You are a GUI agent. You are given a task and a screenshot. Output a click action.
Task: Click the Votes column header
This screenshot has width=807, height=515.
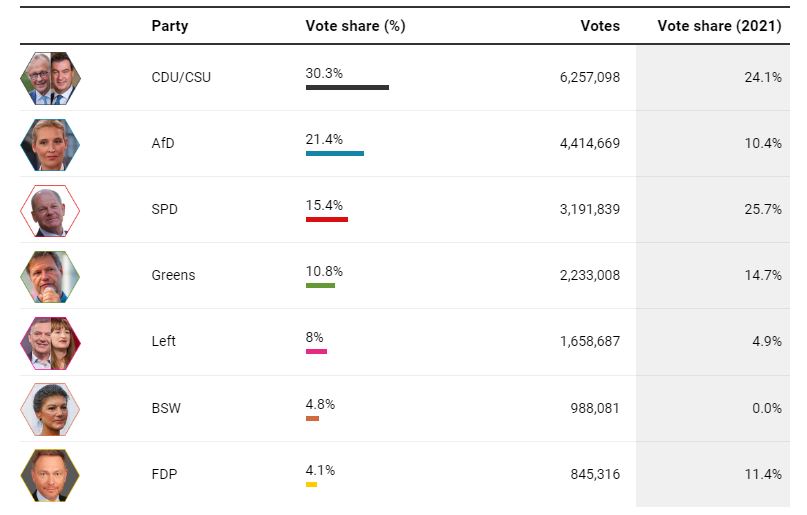pos(600,26)
